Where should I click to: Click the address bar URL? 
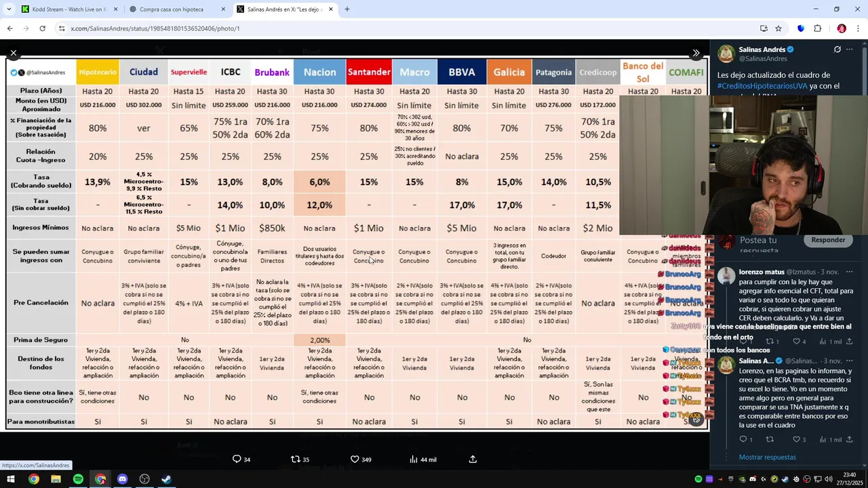pos(155,28)
